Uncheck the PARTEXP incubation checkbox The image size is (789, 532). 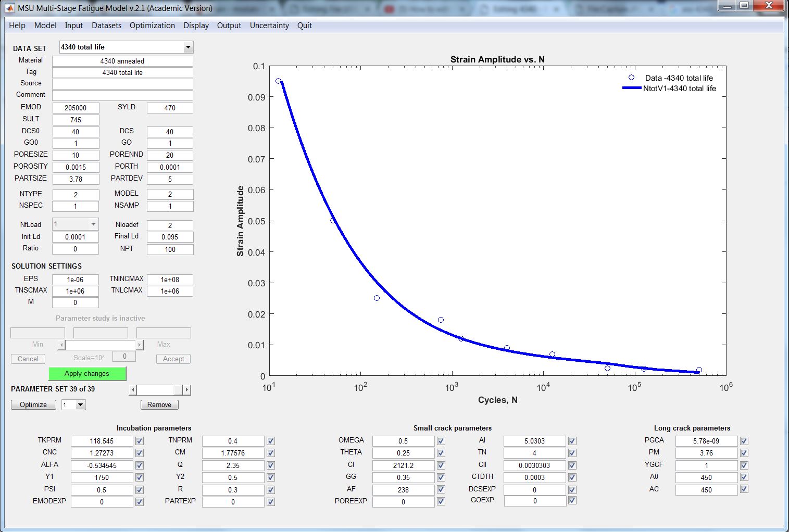point(271,502)
